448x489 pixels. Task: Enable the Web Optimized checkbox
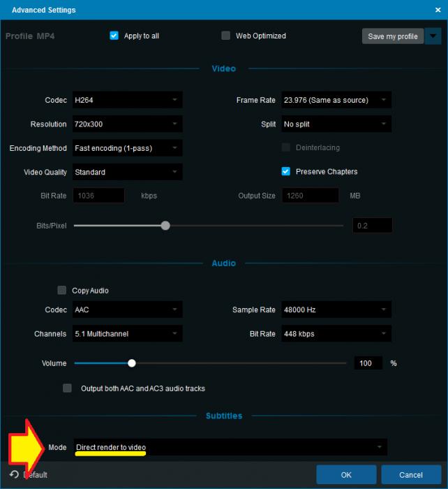[225, 36]
